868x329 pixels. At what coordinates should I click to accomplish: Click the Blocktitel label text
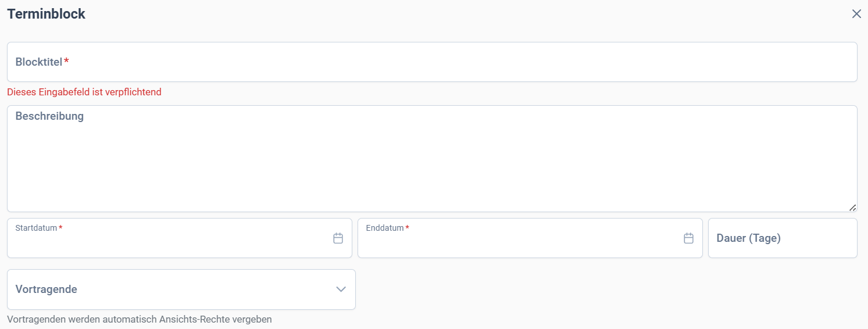coord(39,62)
